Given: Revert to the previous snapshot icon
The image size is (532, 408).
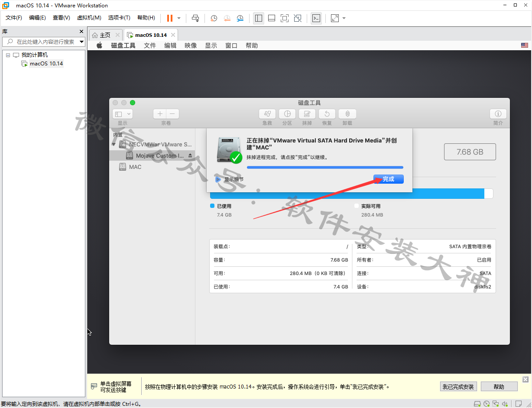Looking at the screenshot, I should (x=227, y=18).
